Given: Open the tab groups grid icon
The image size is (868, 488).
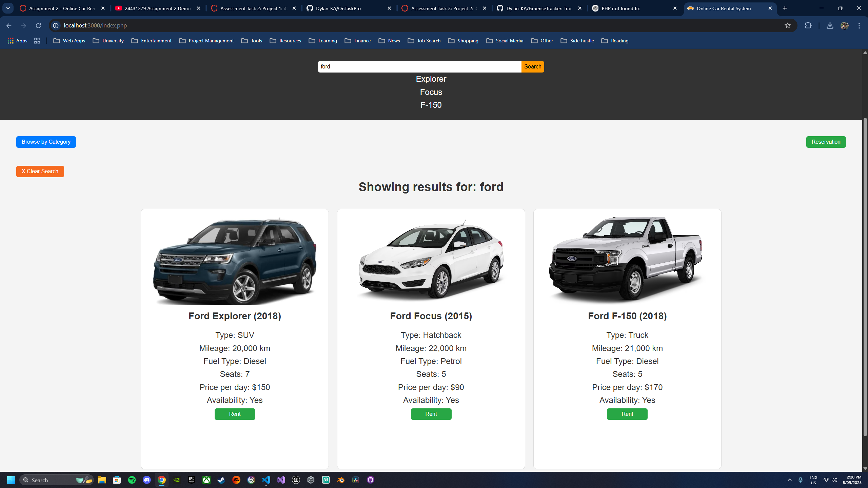Looking at the screenshot, I should click(37, 41).
